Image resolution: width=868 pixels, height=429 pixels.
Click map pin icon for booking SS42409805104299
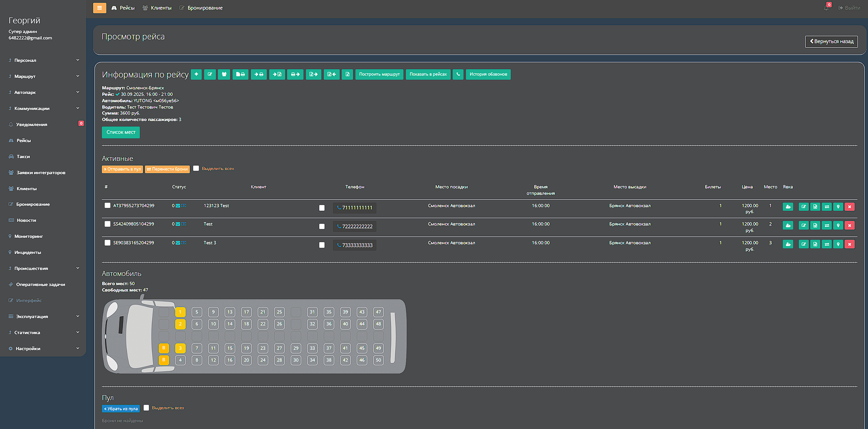838,225
